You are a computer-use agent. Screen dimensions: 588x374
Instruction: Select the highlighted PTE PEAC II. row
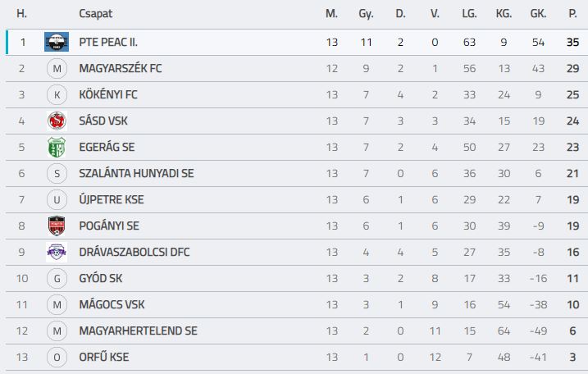tap(297, 42)
